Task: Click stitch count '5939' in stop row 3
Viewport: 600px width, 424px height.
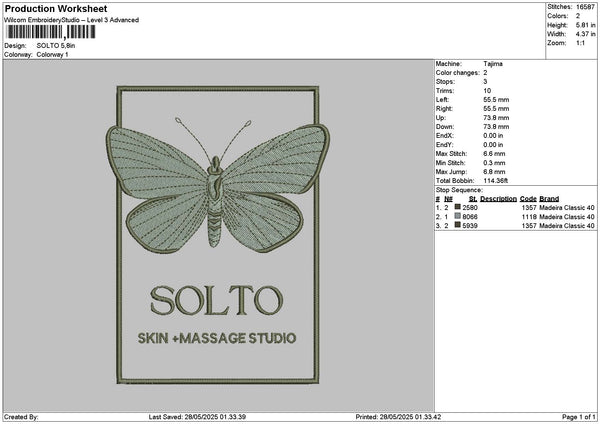Action: pyautogui.click(x=470, y=226)
